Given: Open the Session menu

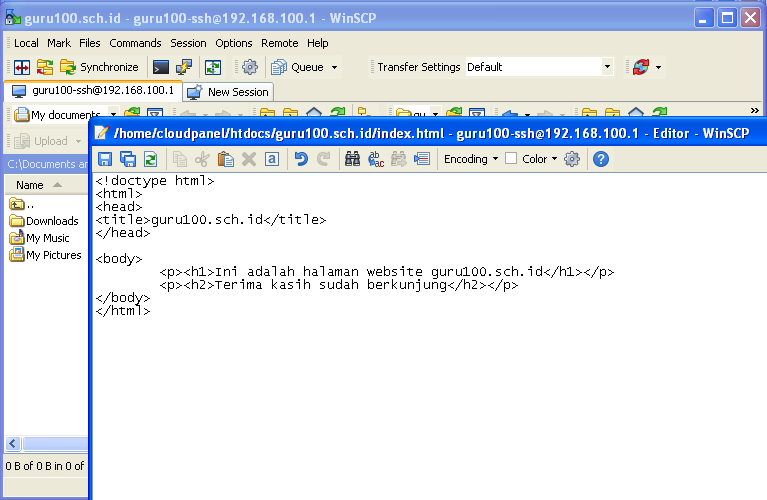Looking at the screenshot, I should tap(188, 43).
